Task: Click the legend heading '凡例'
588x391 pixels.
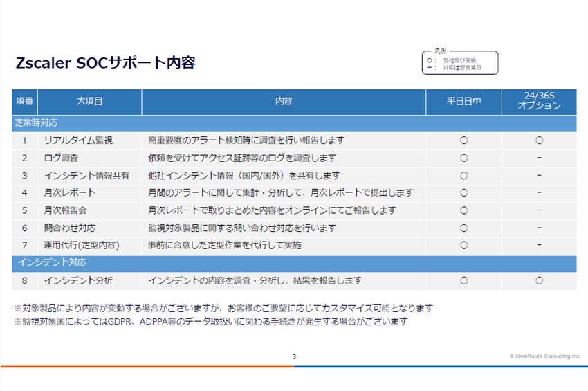Action: (x=440, y=51)
